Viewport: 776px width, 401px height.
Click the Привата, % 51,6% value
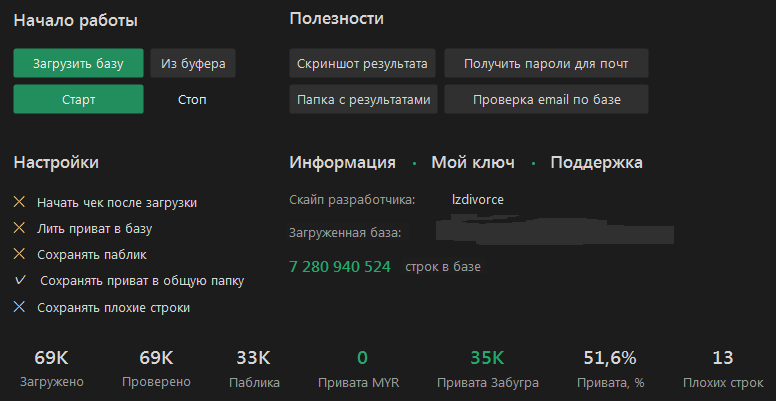pyautogui.click(x=610, y=369)
